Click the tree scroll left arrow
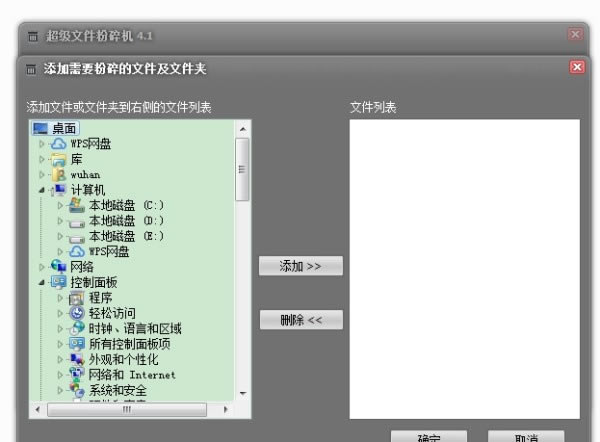 pyautogui.click(x=38, y=409)
